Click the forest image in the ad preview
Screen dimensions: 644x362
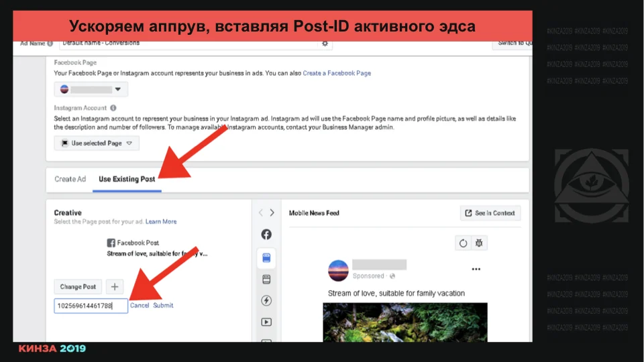pyautogui.click(x=405, y=322)
